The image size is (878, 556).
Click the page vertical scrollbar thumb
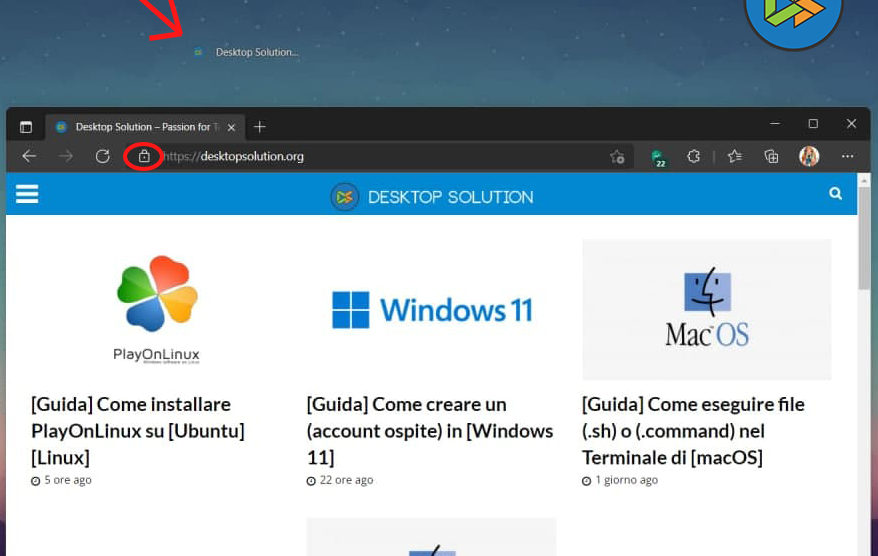864,239
